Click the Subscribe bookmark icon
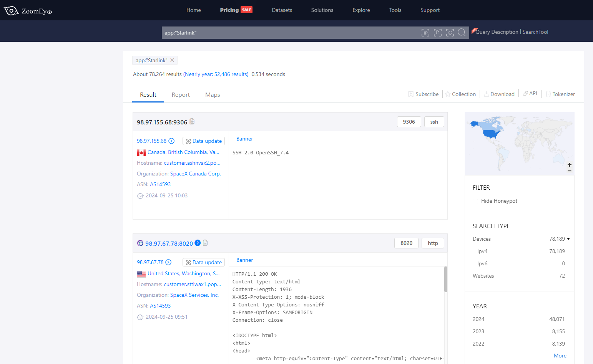Viewport: 593px width, 364px height. (x=411, y=94)
